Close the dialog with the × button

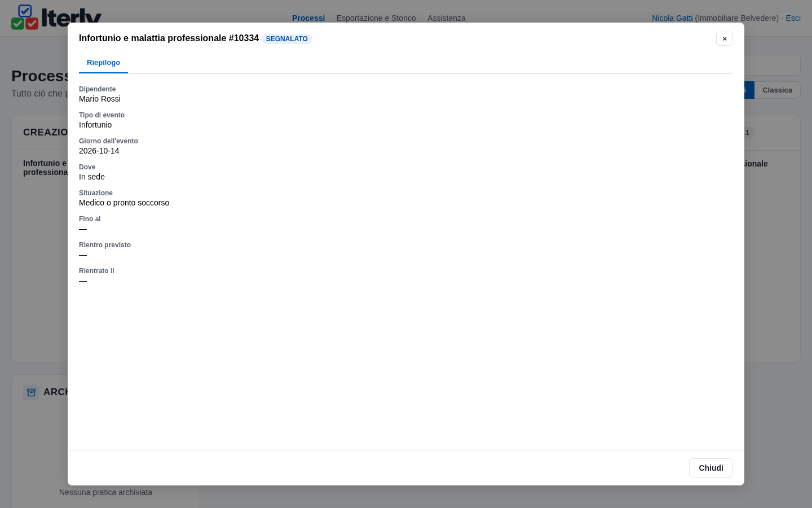pyautogui.click(x=725, y=38)
